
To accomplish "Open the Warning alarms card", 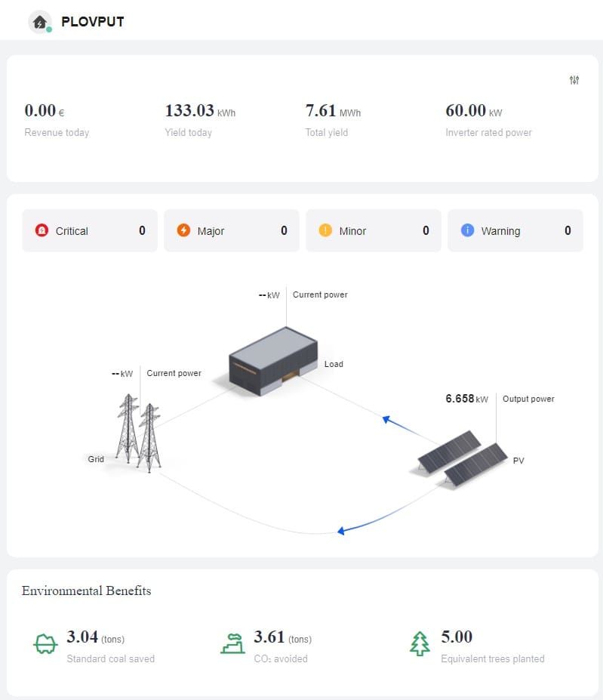I will point(515,230).
